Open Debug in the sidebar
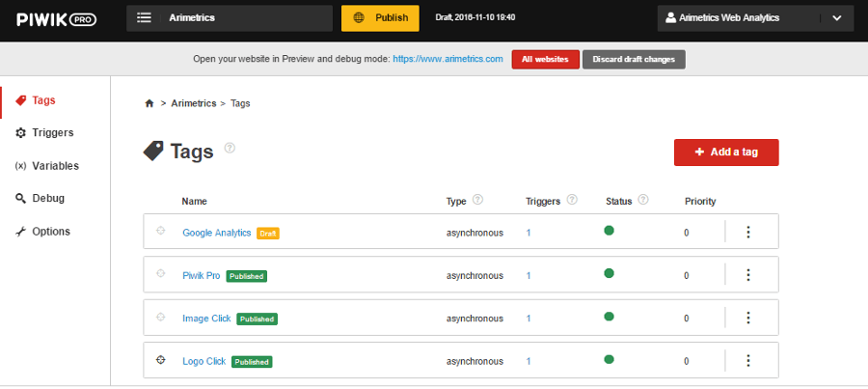This screenshot has height=389, width=868. 48,199
